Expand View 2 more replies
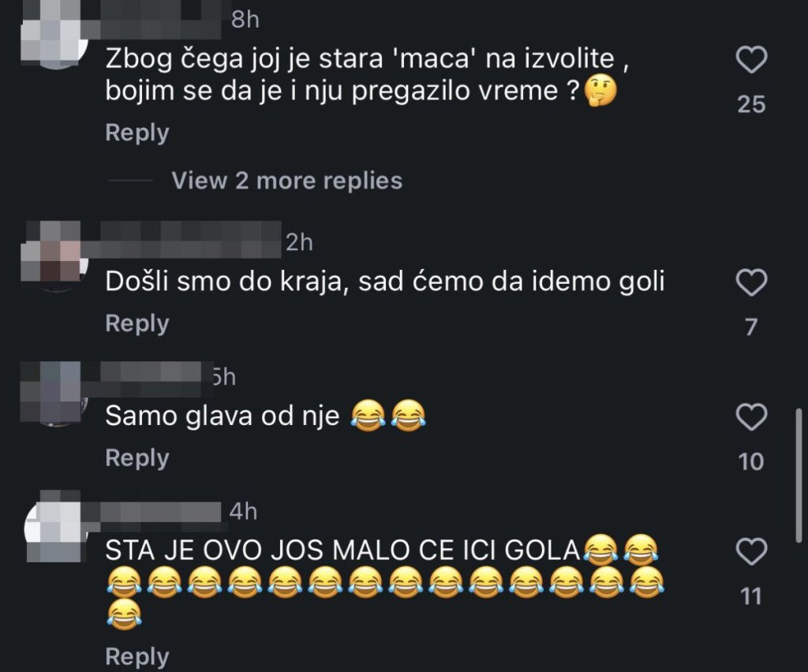This screenshot has height=672, width=808. click(287, 181)
